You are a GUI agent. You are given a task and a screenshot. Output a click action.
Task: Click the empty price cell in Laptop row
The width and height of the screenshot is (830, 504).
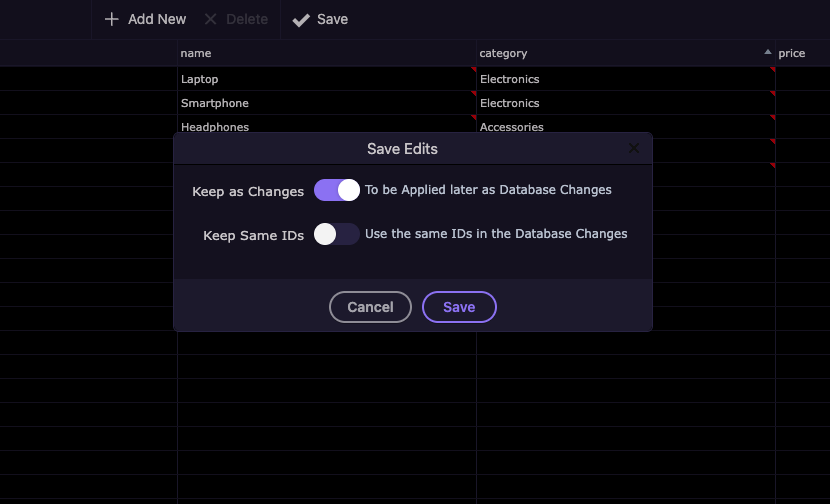(x=802, y=79)
